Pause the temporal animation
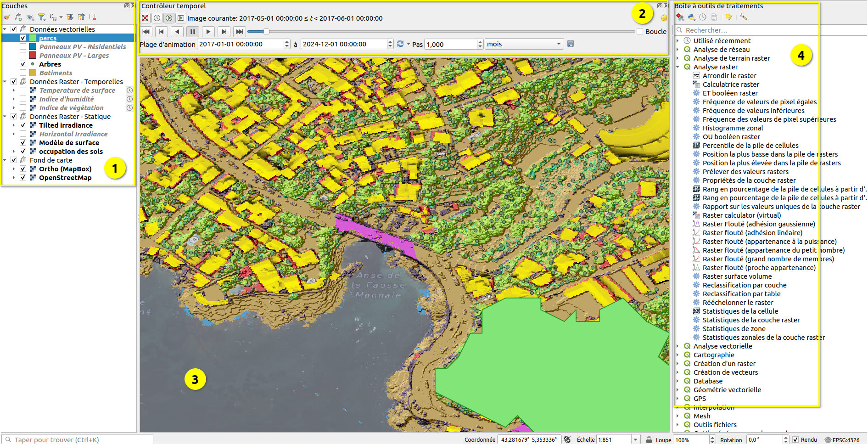This screenshot has width=868, height=445. click(193, 32)
